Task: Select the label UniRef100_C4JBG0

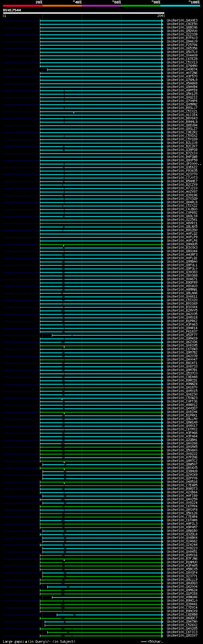Action: coord(182,209)
